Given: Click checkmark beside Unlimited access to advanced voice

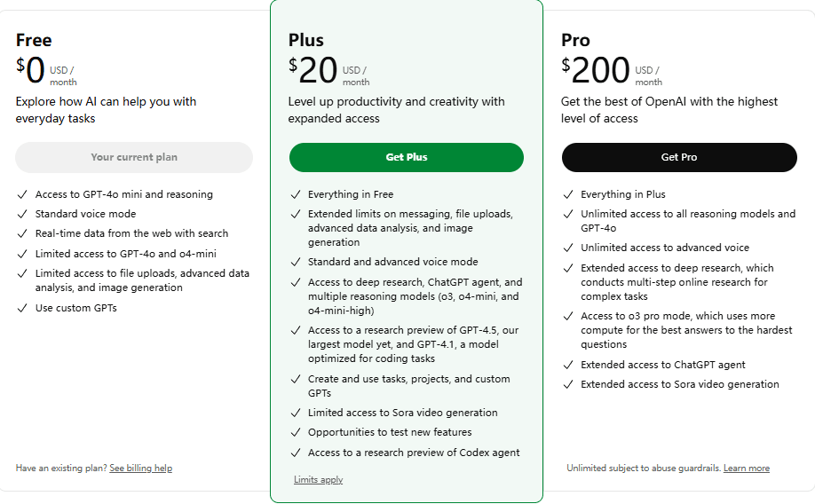Looking at the screenshot, I should [x=567, y=248].
